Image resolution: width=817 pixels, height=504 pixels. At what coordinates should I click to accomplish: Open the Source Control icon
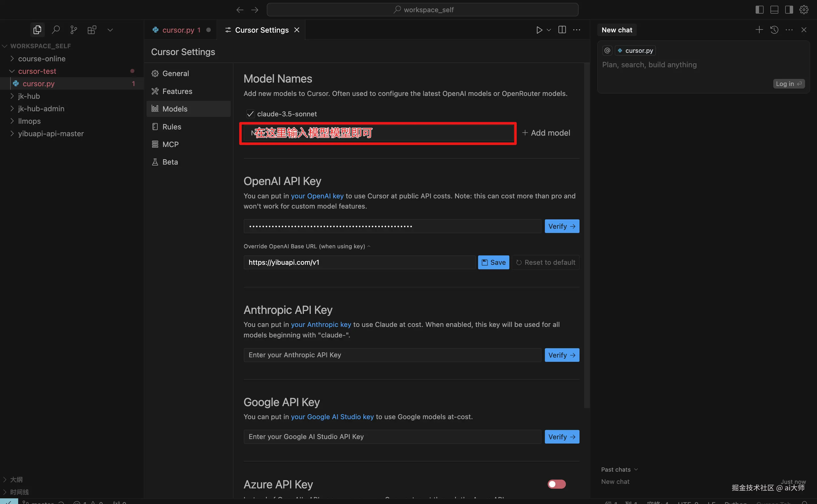pyautogui.click(x=74, y=30)
